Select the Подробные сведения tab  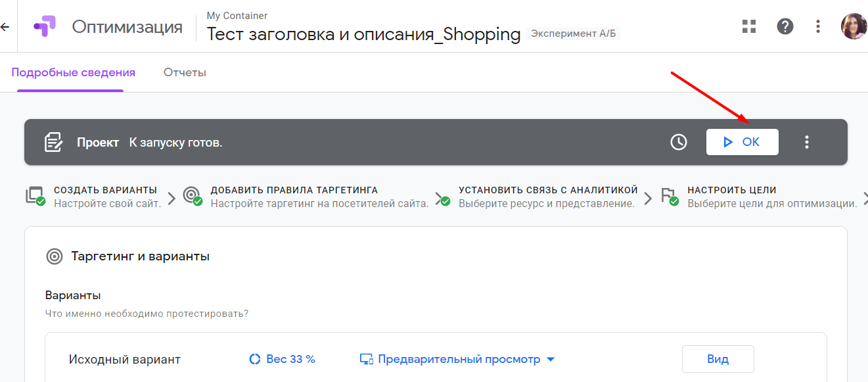(74, 72)
